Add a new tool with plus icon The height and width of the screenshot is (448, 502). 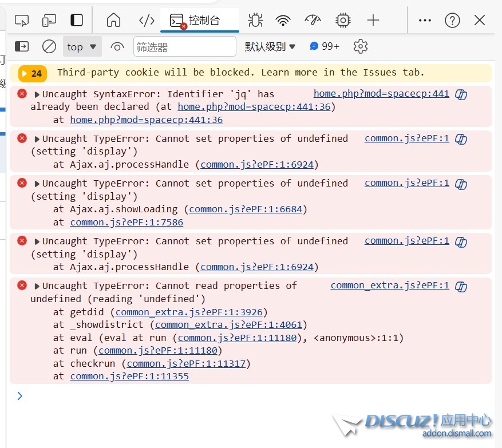click(x=373, y=21)
